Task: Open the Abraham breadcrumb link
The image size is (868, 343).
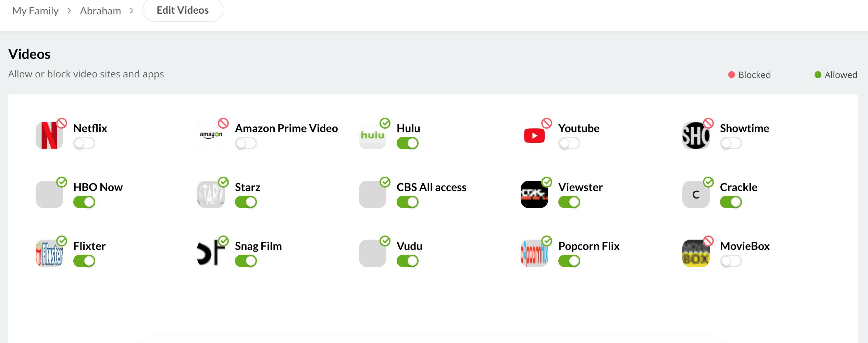Action: pos(100,11)
